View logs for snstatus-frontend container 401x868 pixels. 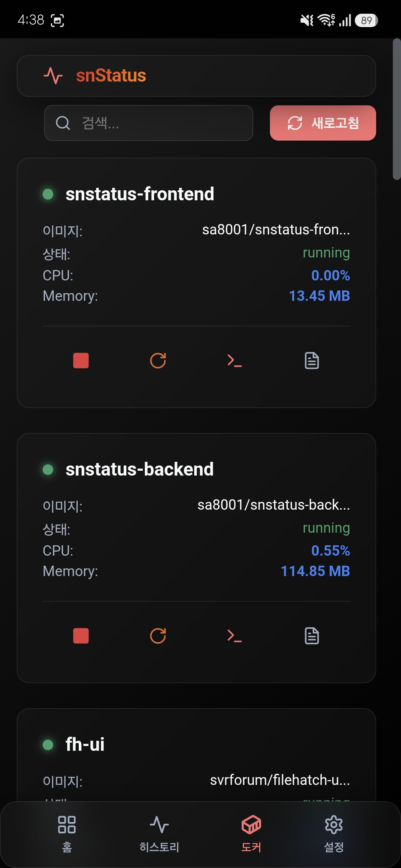[312, 361]
